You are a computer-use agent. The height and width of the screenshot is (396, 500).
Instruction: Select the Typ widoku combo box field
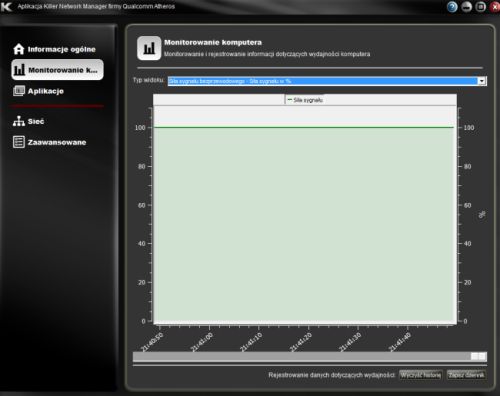pos(327,81)
